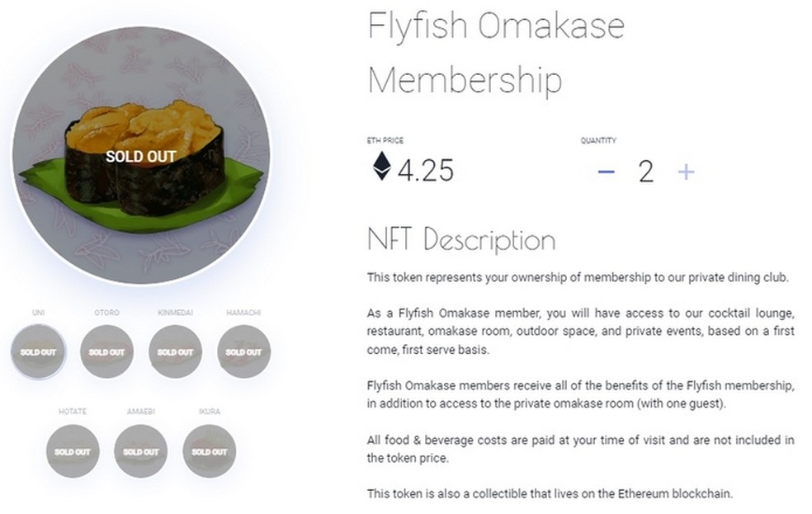Select the HAMACHI sold out thumbnail

[x=243, y=352]
